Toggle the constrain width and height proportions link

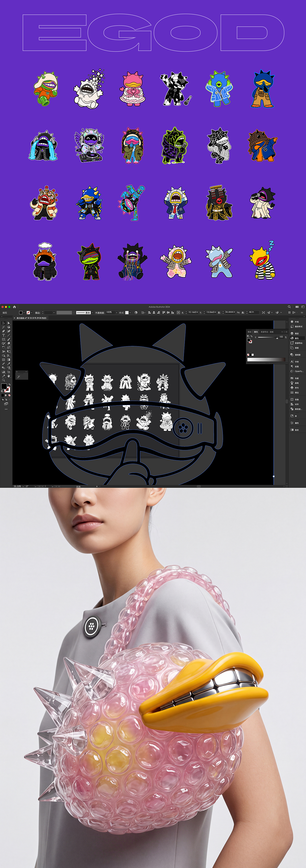[238, 313]
